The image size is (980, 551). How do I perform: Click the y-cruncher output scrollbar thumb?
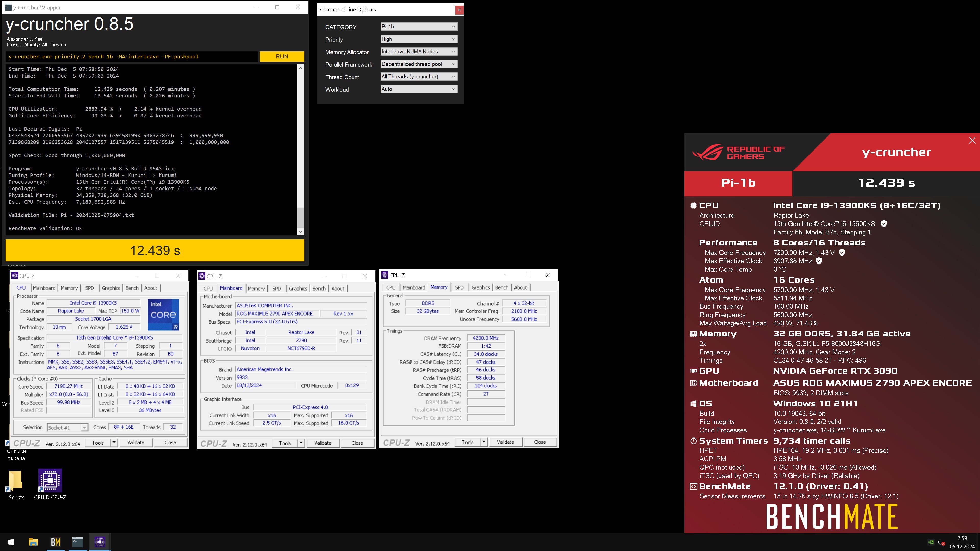coord(301,218)
